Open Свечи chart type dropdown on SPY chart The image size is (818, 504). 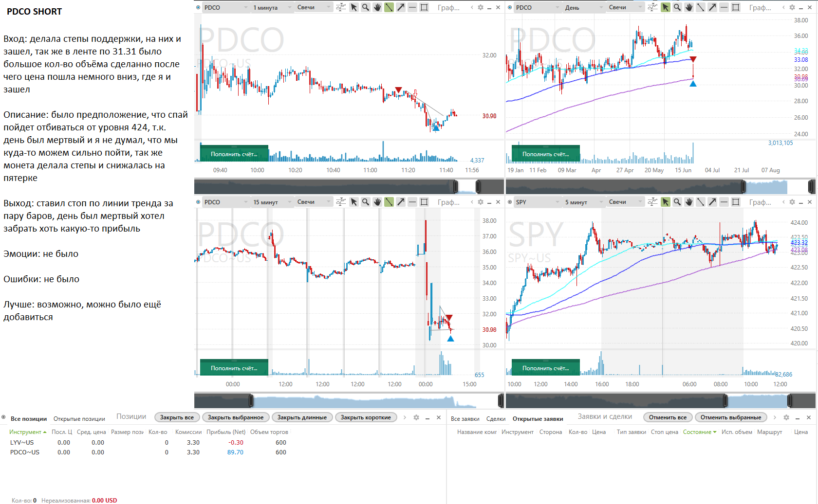[x=625, y=202]
